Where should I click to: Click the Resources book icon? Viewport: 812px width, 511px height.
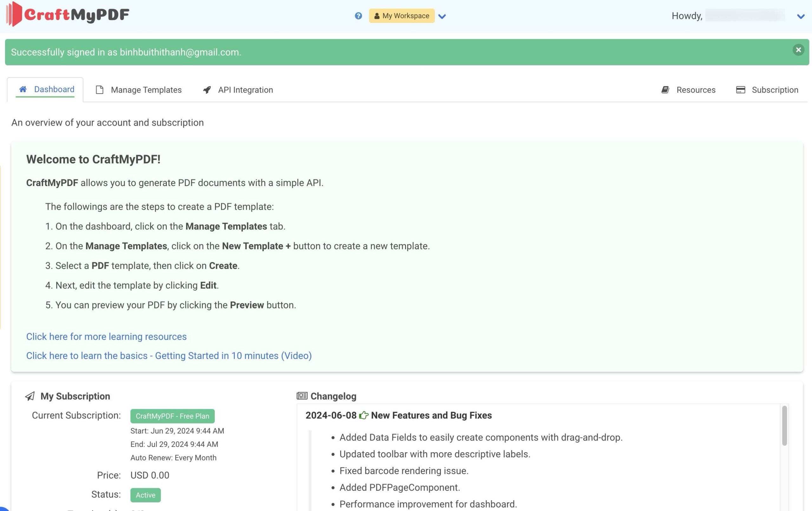[x=665, y=90]
